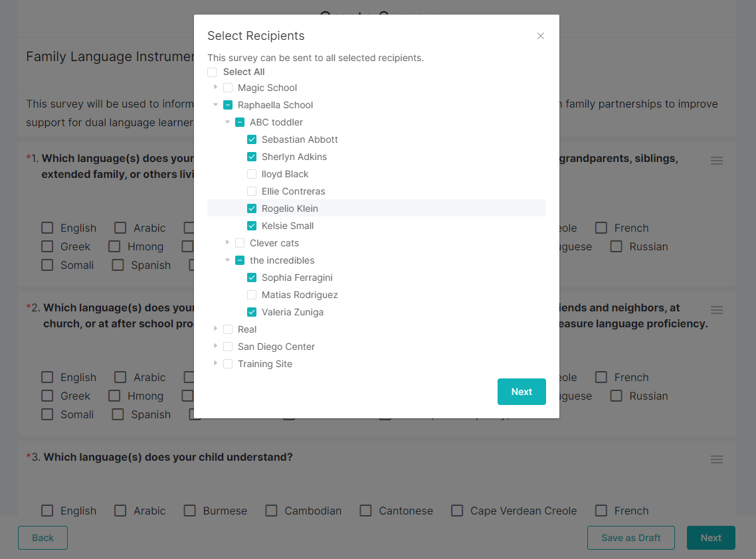Click the drag handle icon for question 2
Screen dimensions: 756x559
716,310
